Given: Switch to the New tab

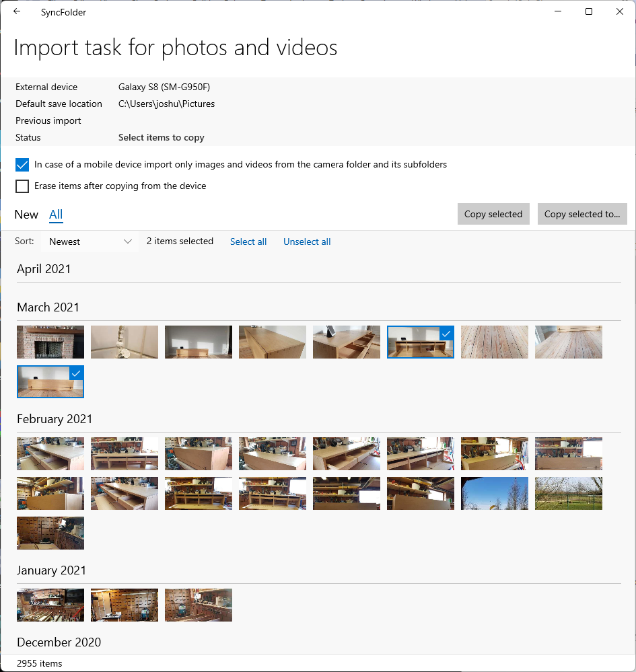Looking at the screenshot, I should 26,215.
